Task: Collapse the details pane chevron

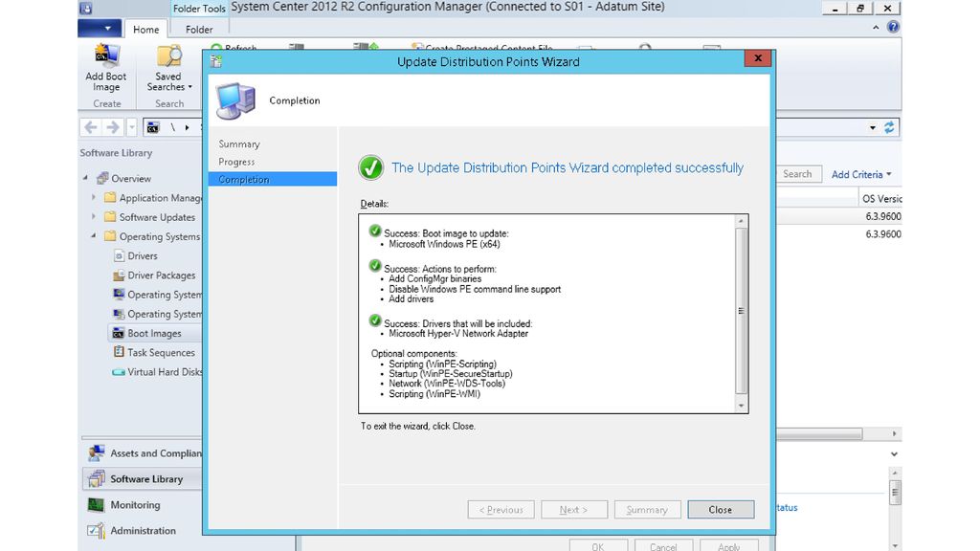Action: [895, 454]
